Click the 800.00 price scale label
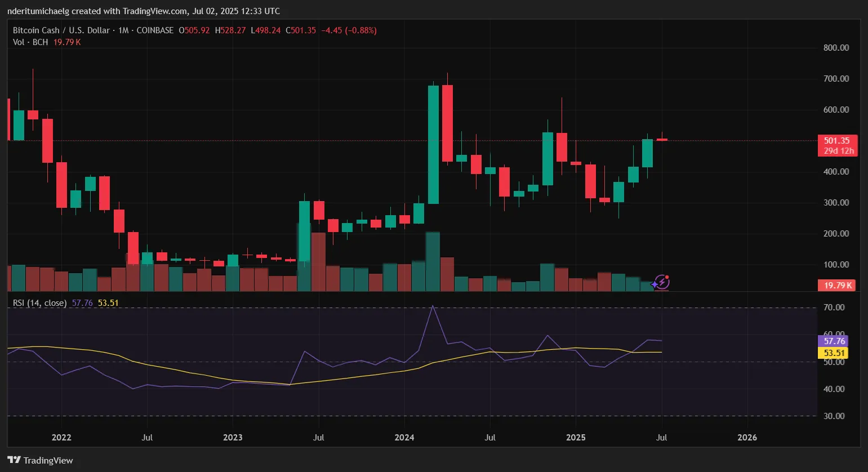868x472 pixels. pos(836,48)
